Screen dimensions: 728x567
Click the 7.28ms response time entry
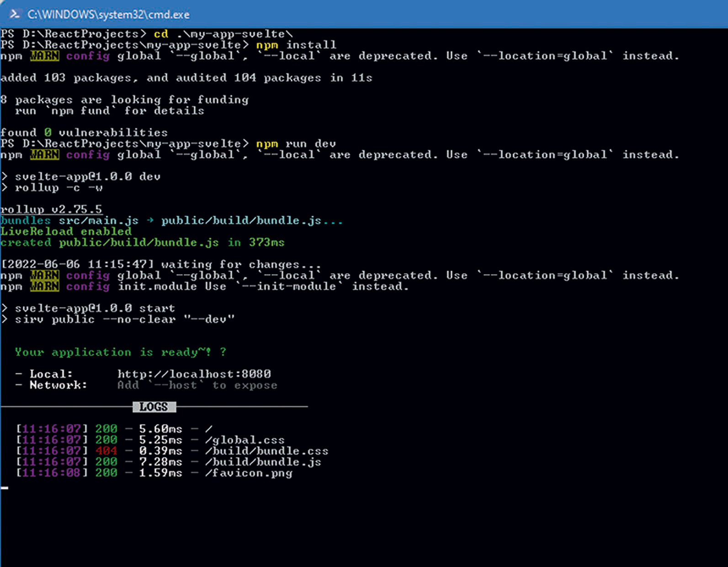tap(160, 462)
